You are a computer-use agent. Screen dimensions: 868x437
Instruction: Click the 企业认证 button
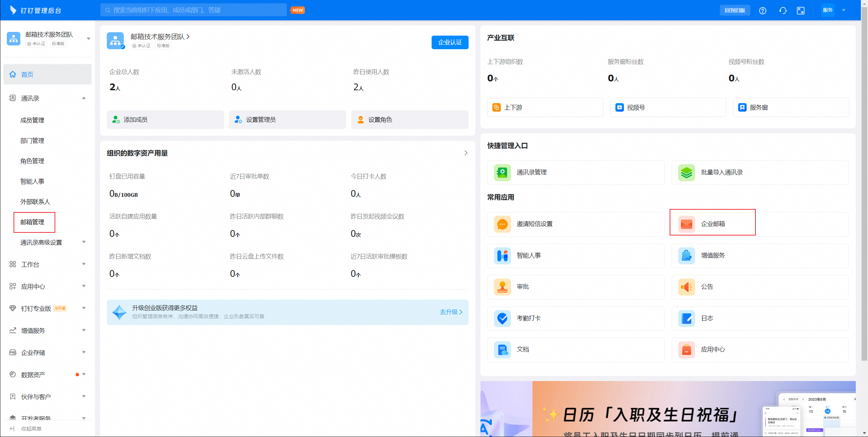click(450, 42)
